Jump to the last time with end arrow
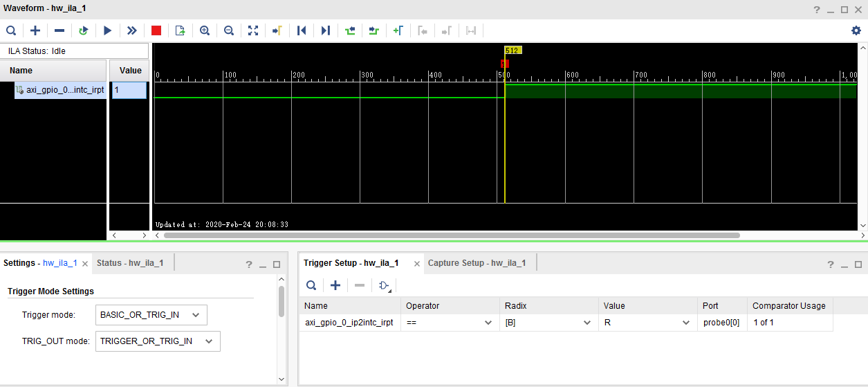Image resolution: width=868 pixels, height=387 pixels. tap(325, 30)
